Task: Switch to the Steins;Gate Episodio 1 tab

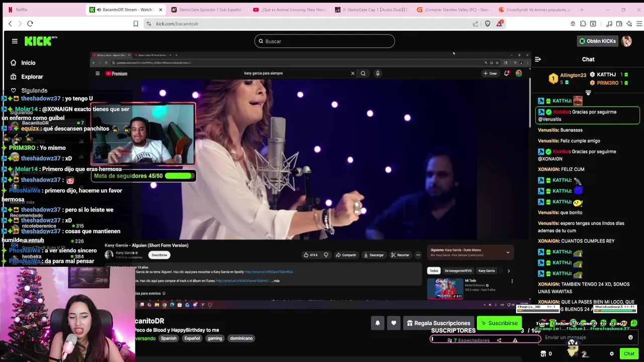Action: (206, 10)
